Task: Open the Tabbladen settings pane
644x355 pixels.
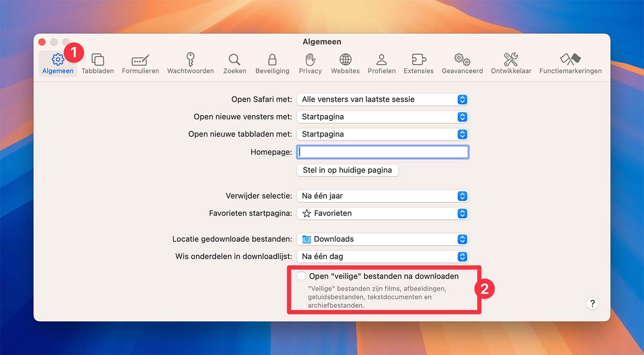Action: click(x=98, y=64)
